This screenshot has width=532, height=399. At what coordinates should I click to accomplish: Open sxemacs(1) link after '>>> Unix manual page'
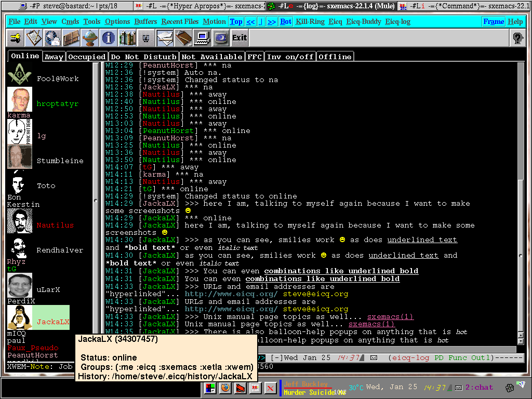click(390, 317)
